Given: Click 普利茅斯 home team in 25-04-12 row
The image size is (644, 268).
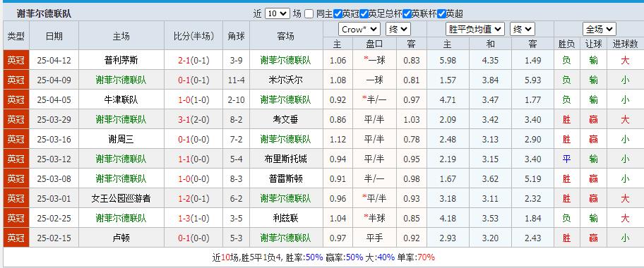Looking at the screenshot, I should pyautogui.click(x=121, y=61).
